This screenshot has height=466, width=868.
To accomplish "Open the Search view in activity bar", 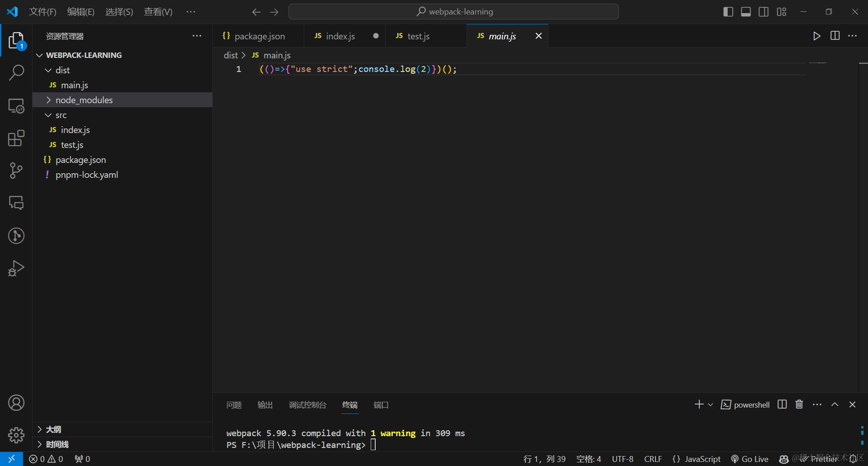I will pos(16,72).
